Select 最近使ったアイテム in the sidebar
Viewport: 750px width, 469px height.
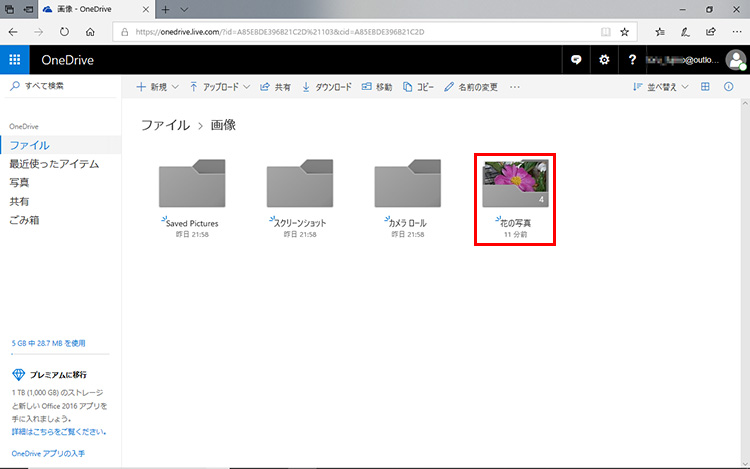(x=54, y=164)
